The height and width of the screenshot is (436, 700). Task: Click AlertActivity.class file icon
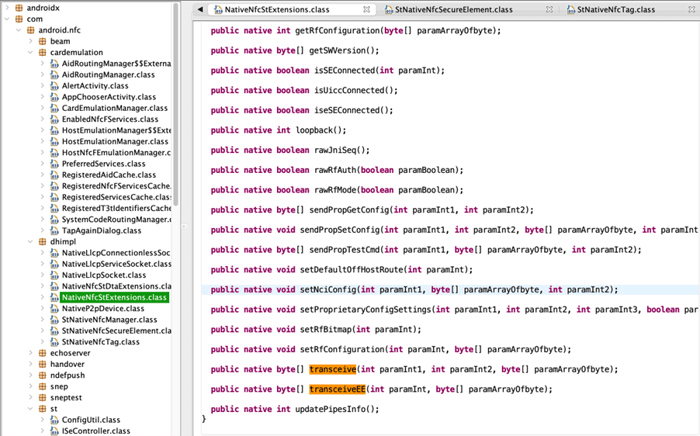coord(54,86)
